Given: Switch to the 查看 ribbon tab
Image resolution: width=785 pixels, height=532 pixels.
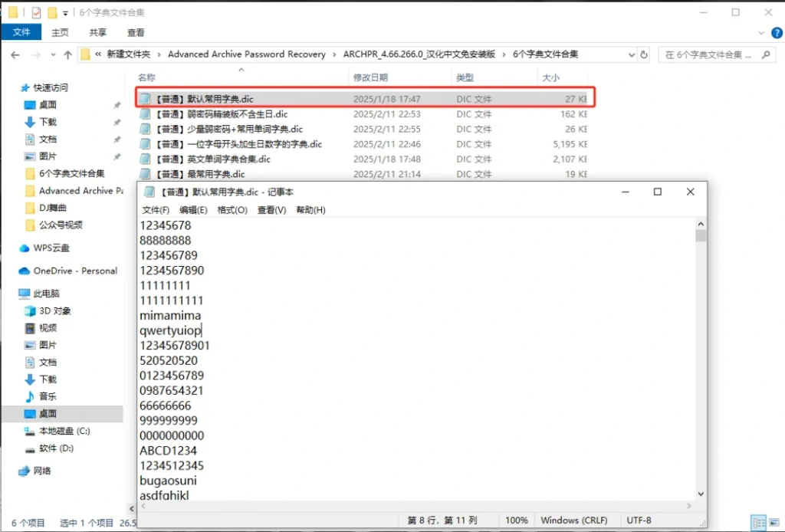Looking at the screenshot, I should 134,32.
